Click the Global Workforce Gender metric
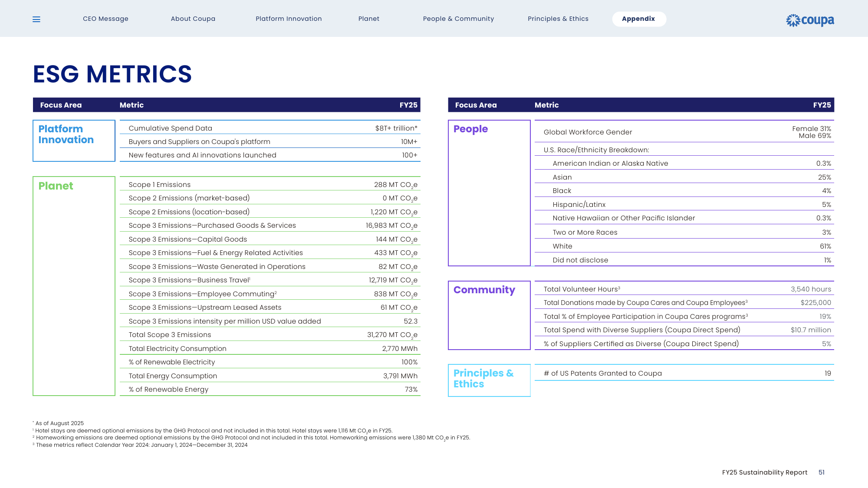 pos(588,132)
